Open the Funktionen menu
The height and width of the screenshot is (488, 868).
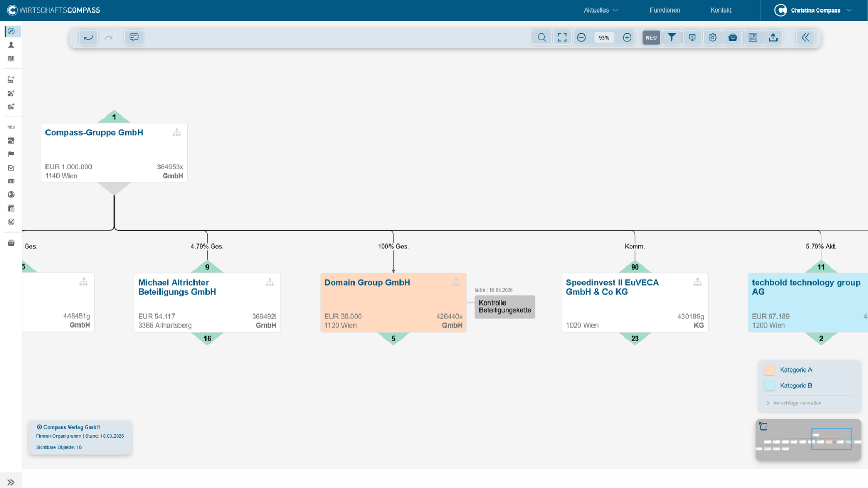pyautogui.click(x=665, y=10)
